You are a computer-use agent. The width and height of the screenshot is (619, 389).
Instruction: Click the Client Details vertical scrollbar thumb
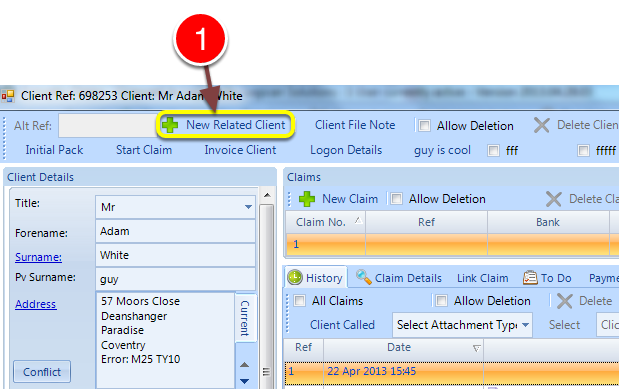tap(267, 296)
